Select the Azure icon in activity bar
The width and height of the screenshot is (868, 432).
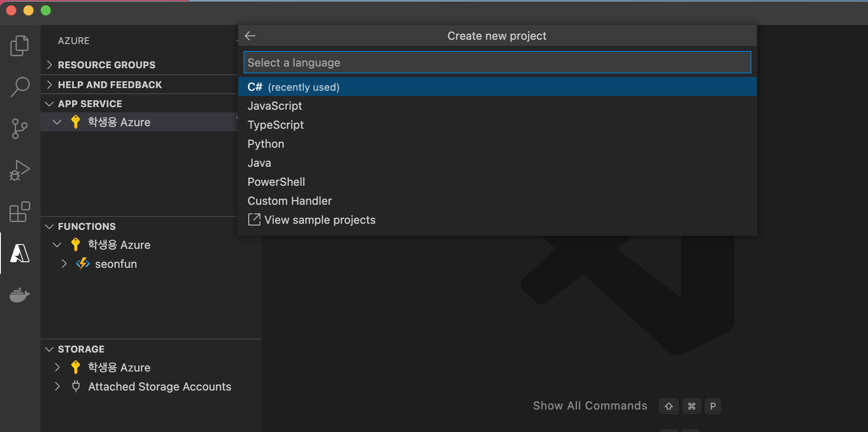pyautogui.click(x=20, y=253)
